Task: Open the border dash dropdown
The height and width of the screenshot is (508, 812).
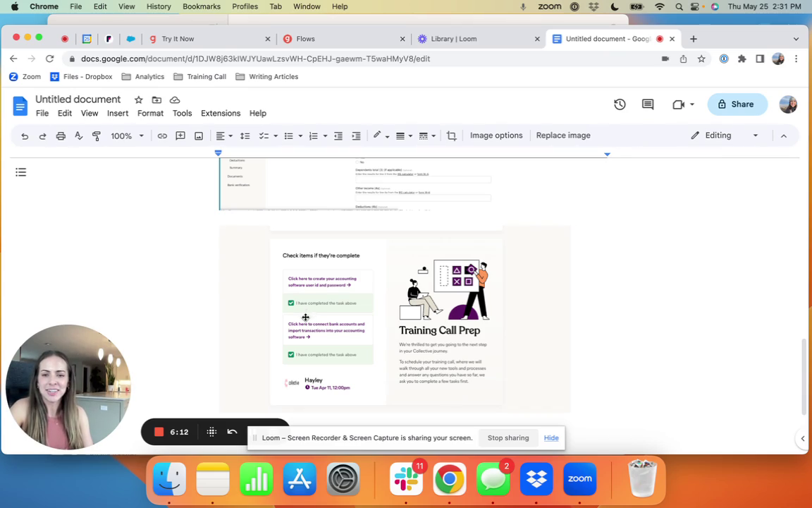Action: click(x=426, y=135)
